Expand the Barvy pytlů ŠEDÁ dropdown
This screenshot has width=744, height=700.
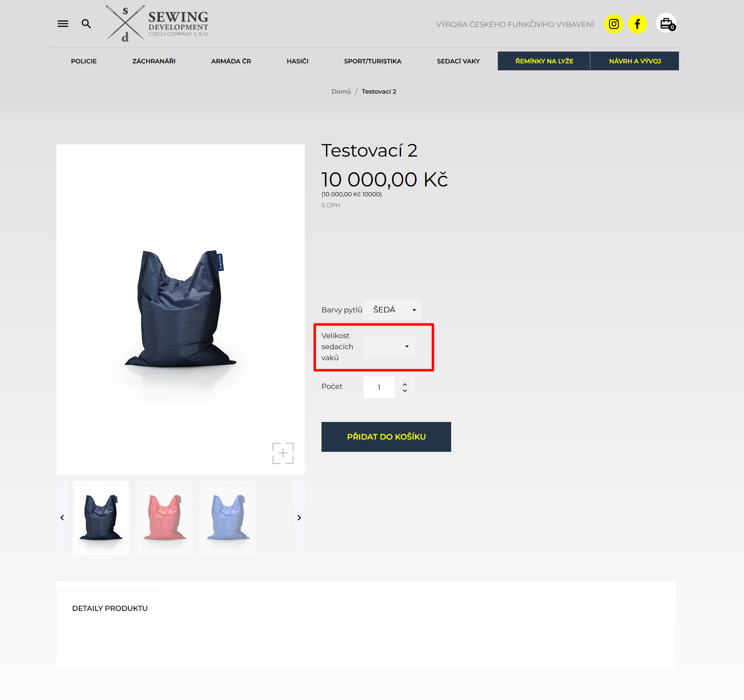pyautogui.click(x=393, y=310)
